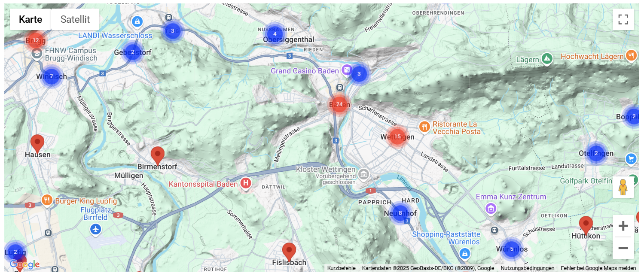Select the red pin above Birmenstorf
The height and width of the screenshot is (276, 644).
coord(158,155)
